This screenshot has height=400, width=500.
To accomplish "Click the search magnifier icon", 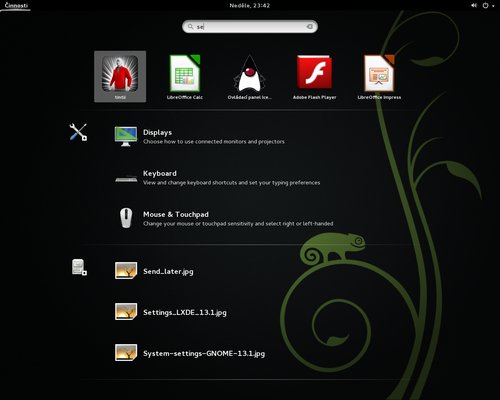I will click(x=190, y=26).
